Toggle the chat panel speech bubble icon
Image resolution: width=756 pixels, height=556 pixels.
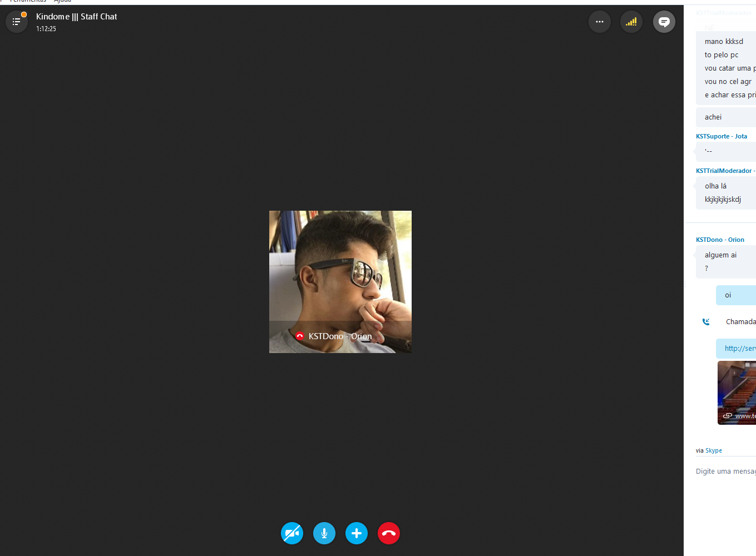[x=664, y=22]
